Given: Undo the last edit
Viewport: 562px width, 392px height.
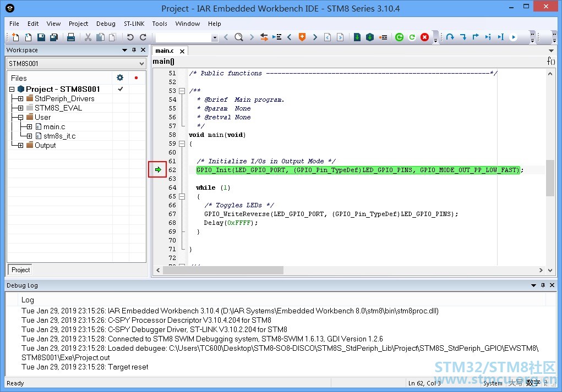Looking at the screenshot, I should tap(130, 37).
